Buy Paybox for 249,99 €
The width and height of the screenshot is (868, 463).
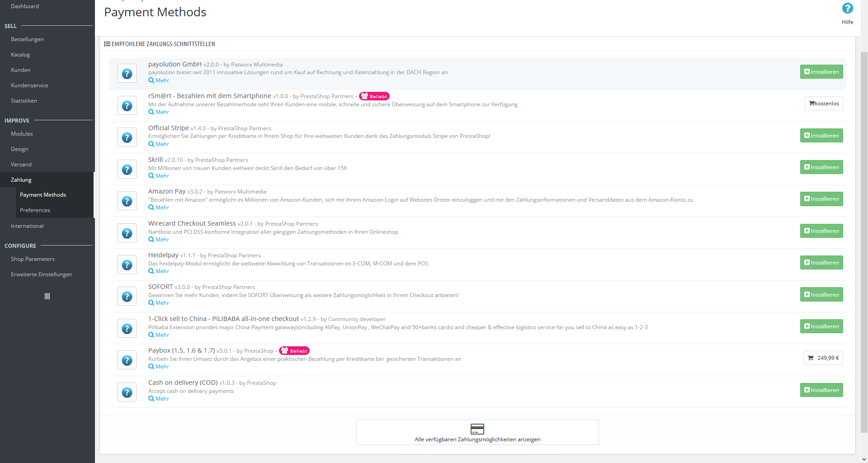[x=823, y=358]
